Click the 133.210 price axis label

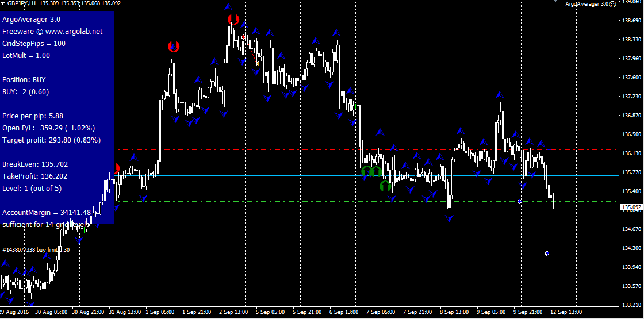631,305
